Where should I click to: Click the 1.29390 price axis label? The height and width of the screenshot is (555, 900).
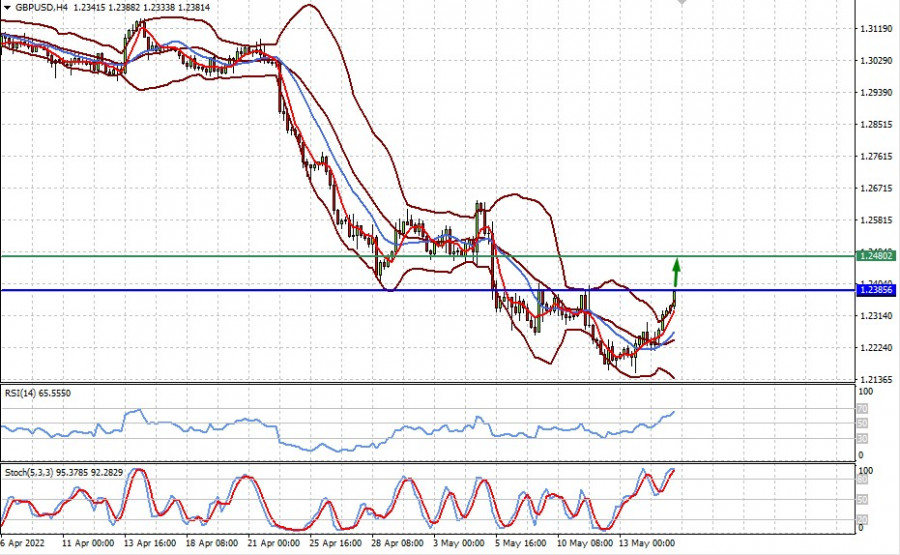(876, 92)
